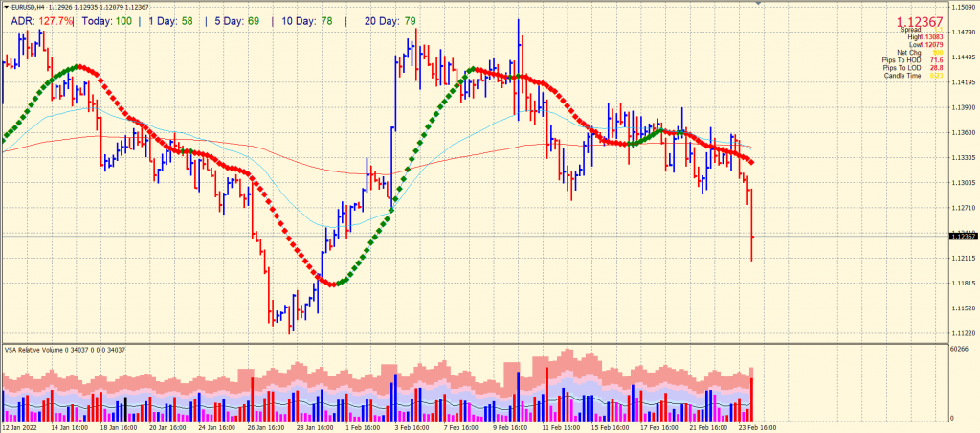Click the Candle Time label

[x=902, y=75]
